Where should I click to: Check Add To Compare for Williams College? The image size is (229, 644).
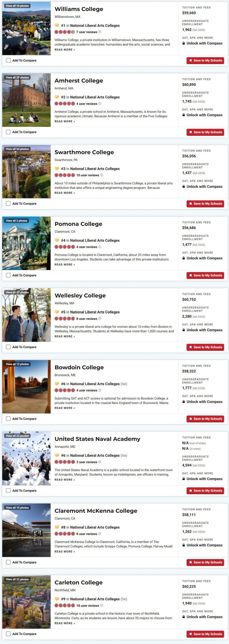coord(8,60)
